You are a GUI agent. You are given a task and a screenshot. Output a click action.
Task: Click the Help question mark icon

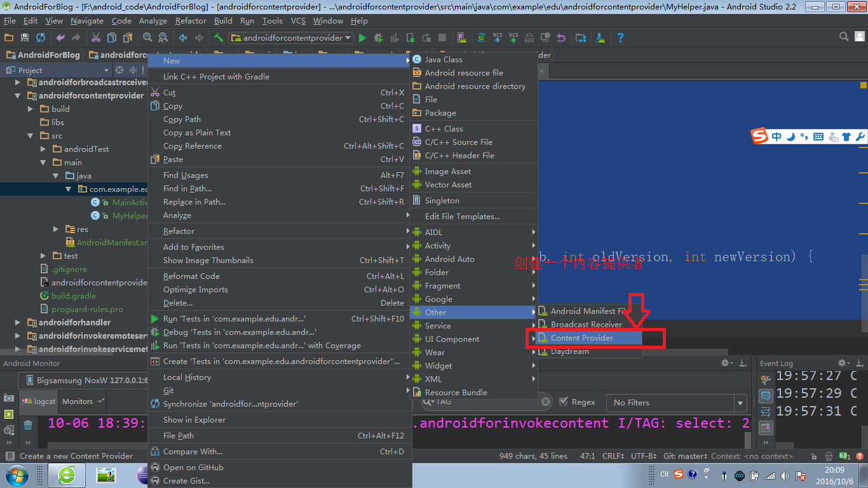pos(620,38)
